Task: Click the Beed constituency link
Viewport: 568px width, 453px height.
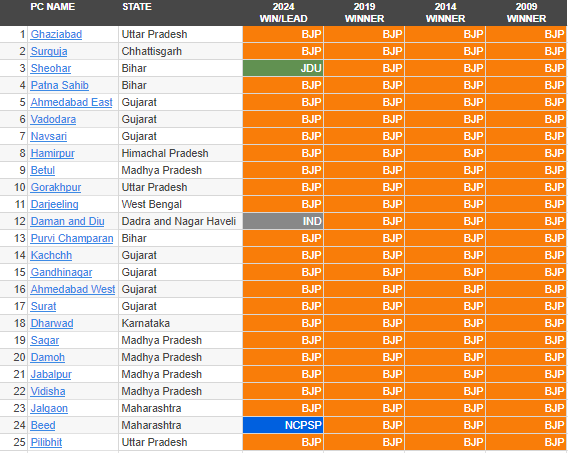Action: coord(43,425)
